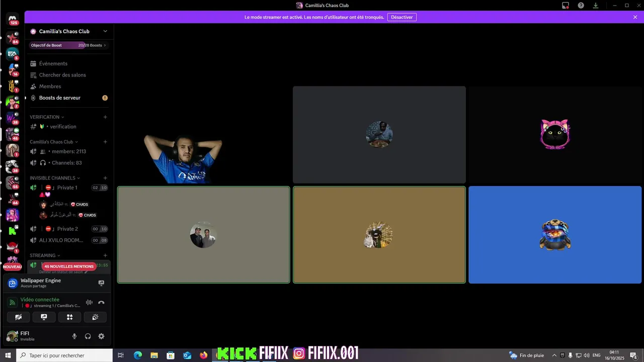The image size is (644, 362).
Task: Share Wallpaper Engine screen via activity icon
Action: (x=101, y=283)
